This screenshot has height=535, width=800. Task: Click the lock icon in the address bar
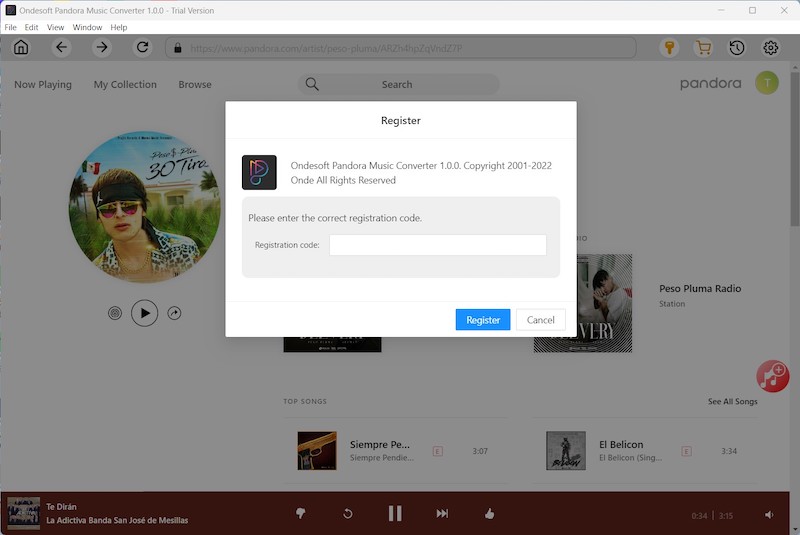pos(178,48)
